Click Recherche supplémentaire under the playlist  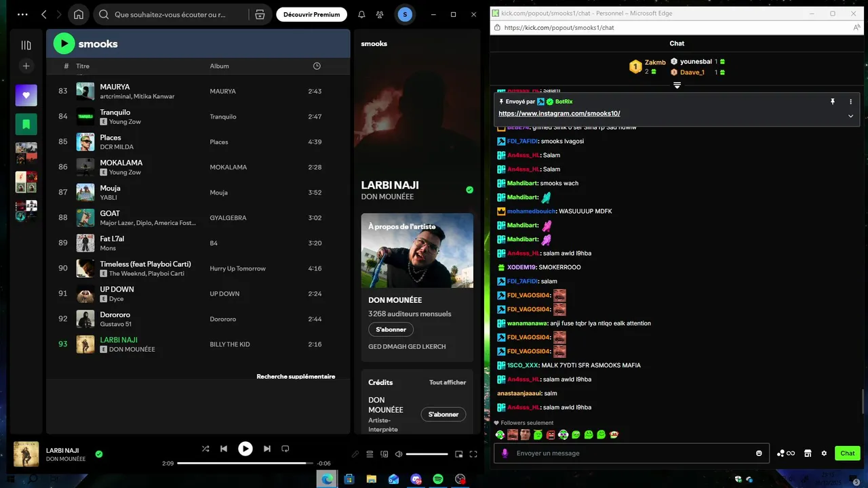(x=296, y=376)
